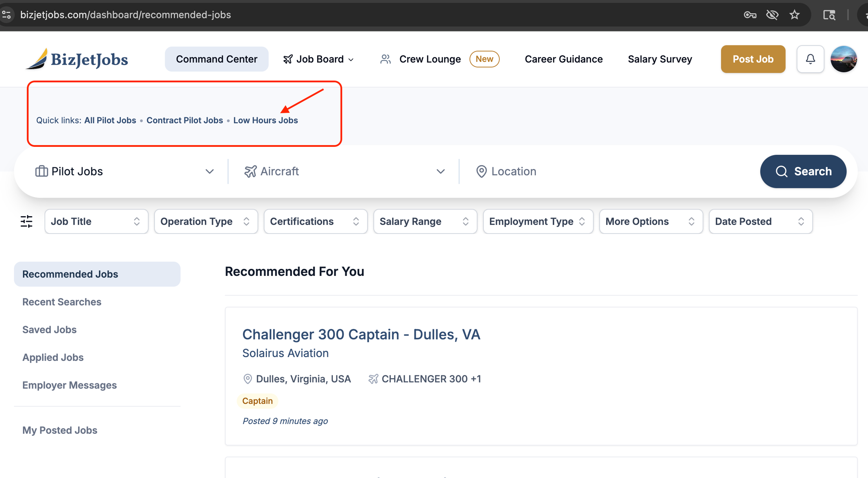This screenshot has width=868, height=478.
Task: Open the Challenger 300 Captain job listing
Action: coord(361,334)
